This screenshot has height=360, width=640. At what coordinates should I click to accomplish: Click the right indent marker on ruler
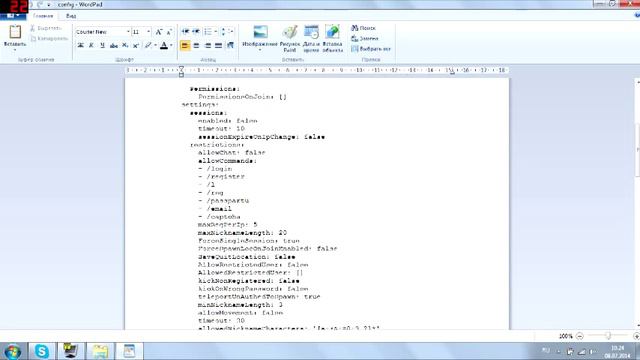click(452, 72)
